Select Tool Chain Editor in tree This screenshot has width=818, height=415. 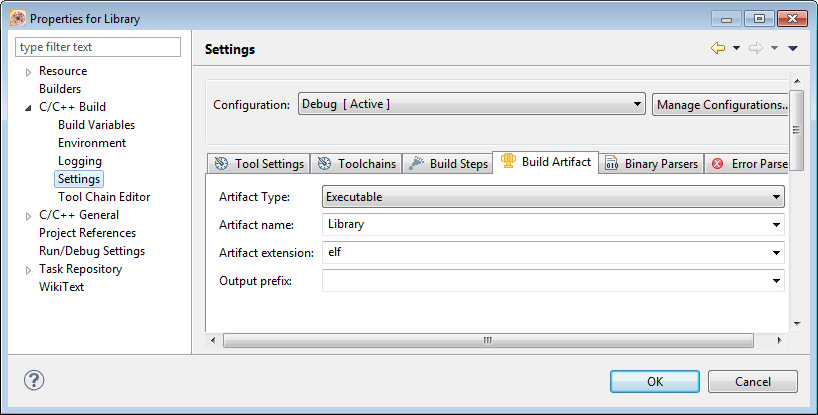(x=104, y=197)
